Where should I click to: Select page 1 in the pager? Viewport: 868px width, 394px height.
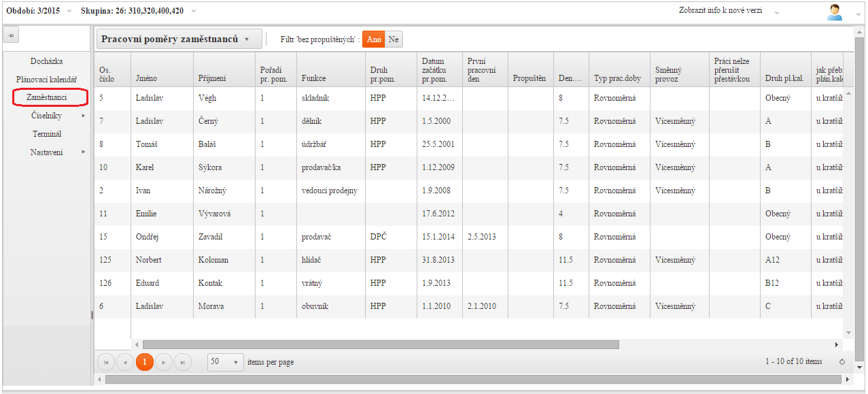(144, 362)
